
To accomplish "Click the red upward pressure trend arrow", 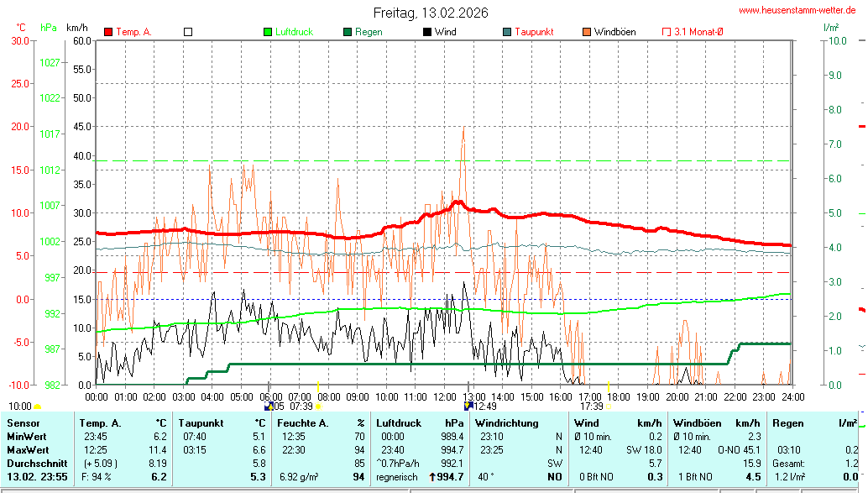I will (432, 477).
